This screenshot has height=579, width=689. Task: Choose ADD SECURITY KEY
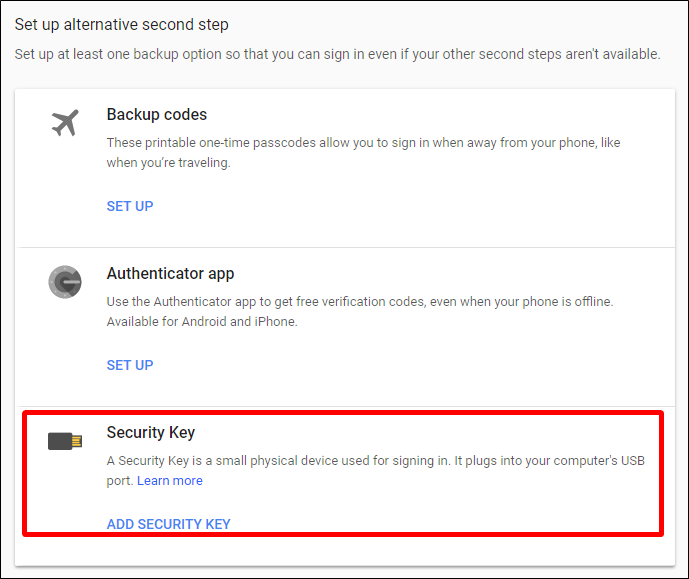[x=168, y=524]
